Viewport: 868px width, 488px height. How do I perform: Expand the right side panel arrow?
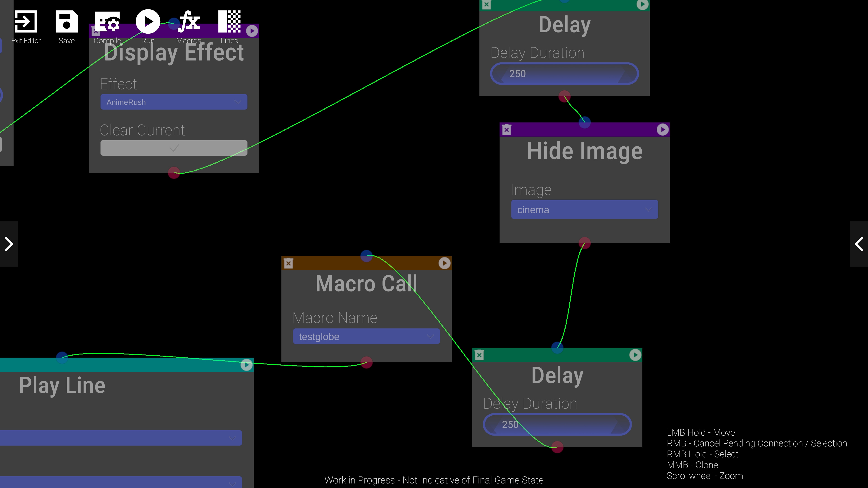(x=859, y=244)
